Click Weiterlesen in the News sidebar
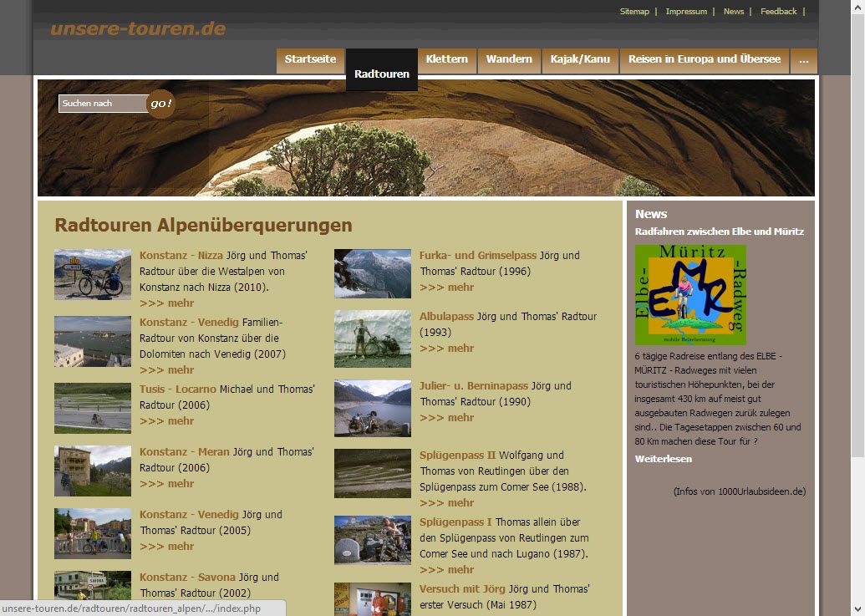This screenshot has width=865, height=616. [663, 459]
